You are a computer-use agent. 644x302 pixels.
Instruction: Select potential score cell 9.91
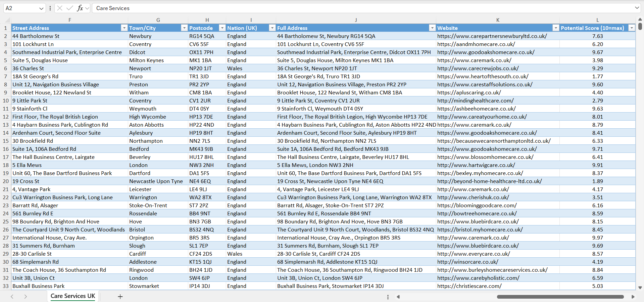pyautogui.click(x=597, y=165)
